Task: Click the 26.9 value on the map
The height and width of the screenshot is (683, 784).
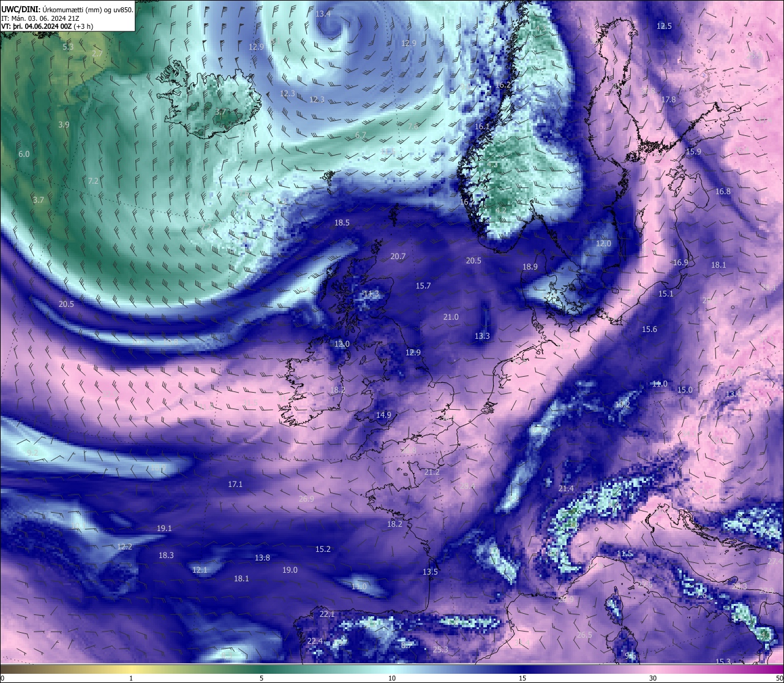Action: [306, 499]
